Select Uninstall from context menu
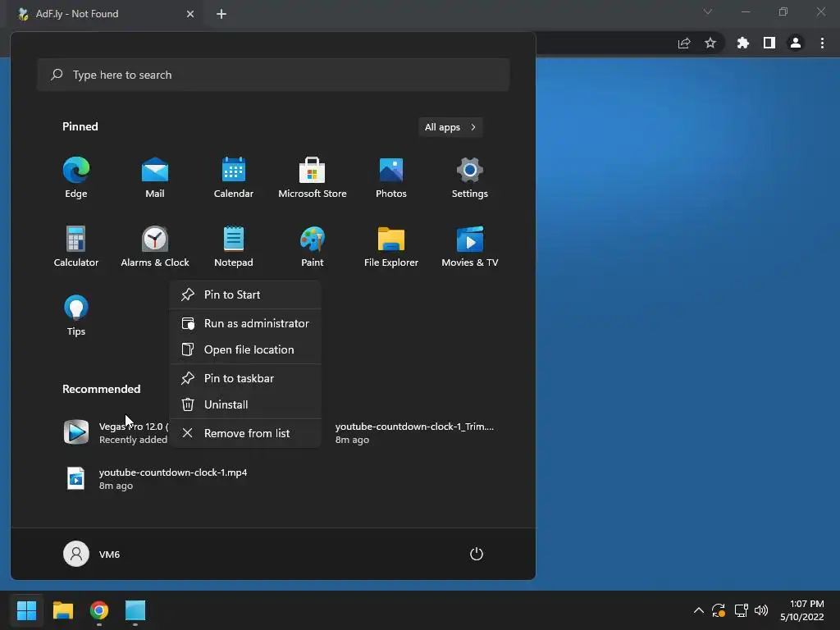The image size is (840, 630). (245, 404)
